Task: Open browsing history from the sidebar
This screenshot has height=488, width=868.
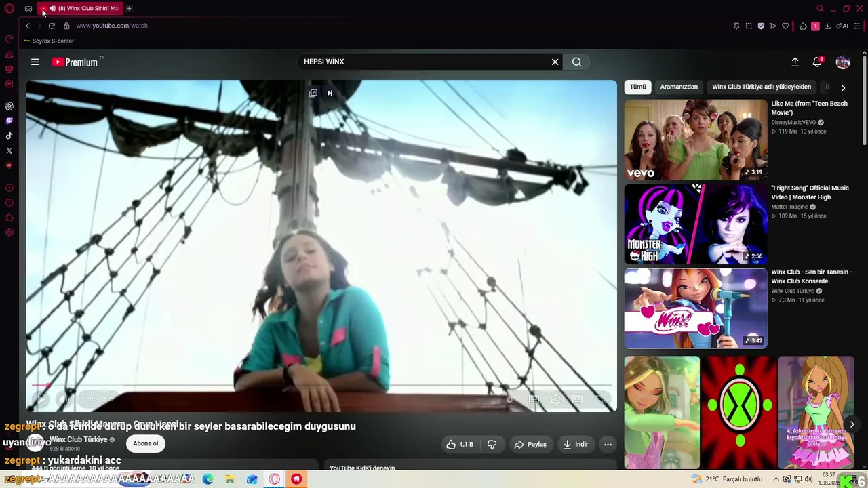Action: (x=9, y=203)
